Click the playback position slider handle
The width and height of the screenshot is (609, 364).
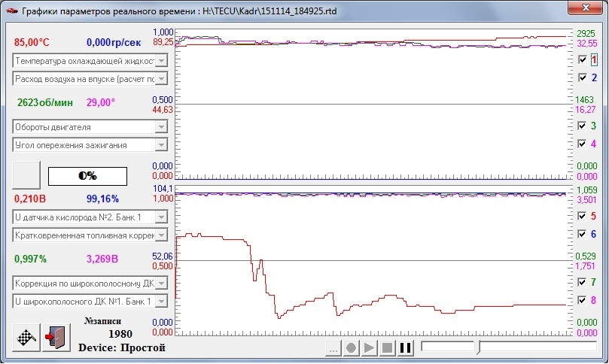click(476, 347)
